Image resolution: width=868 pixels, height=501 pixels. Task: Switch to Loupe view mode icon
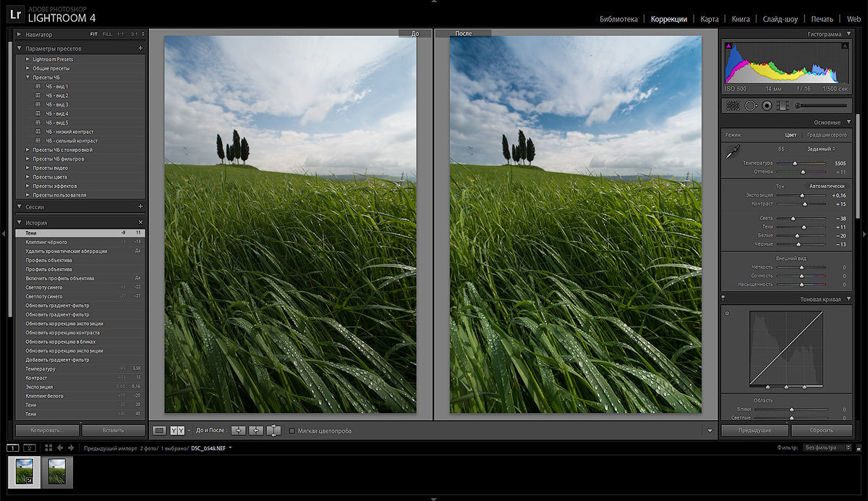tap(160, 430)
